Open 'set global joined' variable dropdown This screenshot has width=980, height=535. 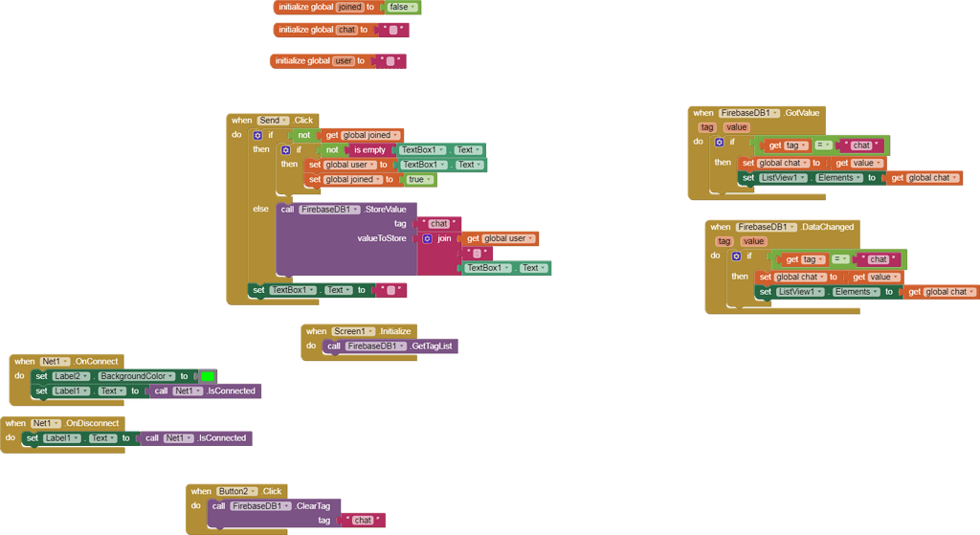click(x=353, y=179)
